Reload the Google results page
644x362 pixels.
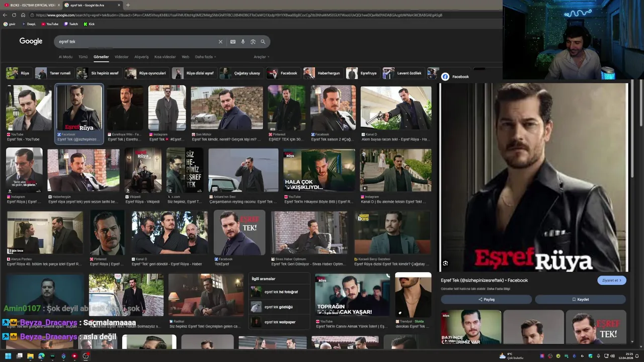pos(14,15)
